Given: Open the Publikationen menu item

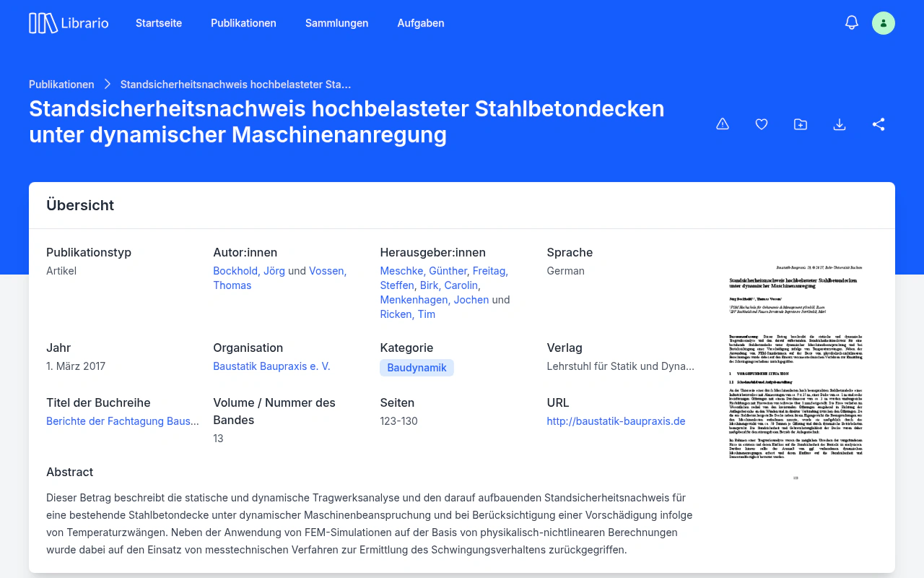Looking at the screenshot, I should (243, 23).
